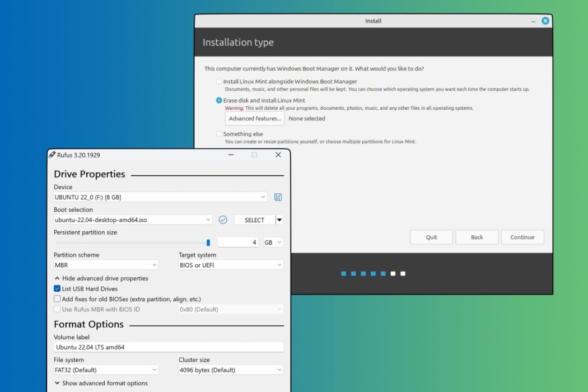Collapse Hide advanced drive properties
The image size is (588, 392).
click(101, 278)
